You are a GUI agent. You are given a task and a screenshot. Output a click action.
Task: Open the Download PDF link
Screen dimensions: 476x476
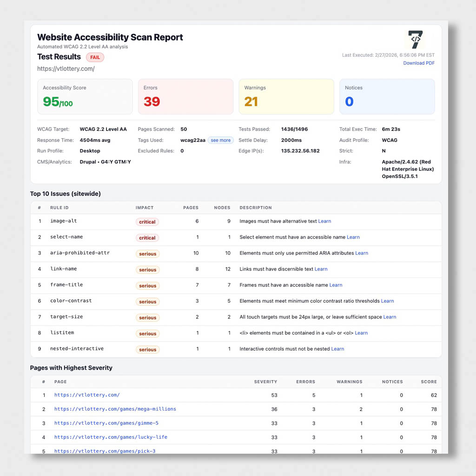(418, 63)
